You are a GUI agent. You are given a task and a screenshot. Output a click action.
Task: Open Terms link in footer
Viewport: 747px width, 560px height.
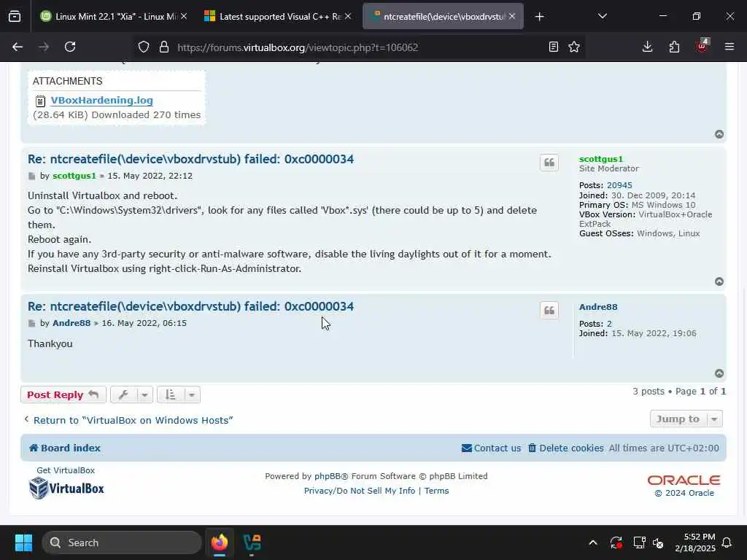point(436,491)
